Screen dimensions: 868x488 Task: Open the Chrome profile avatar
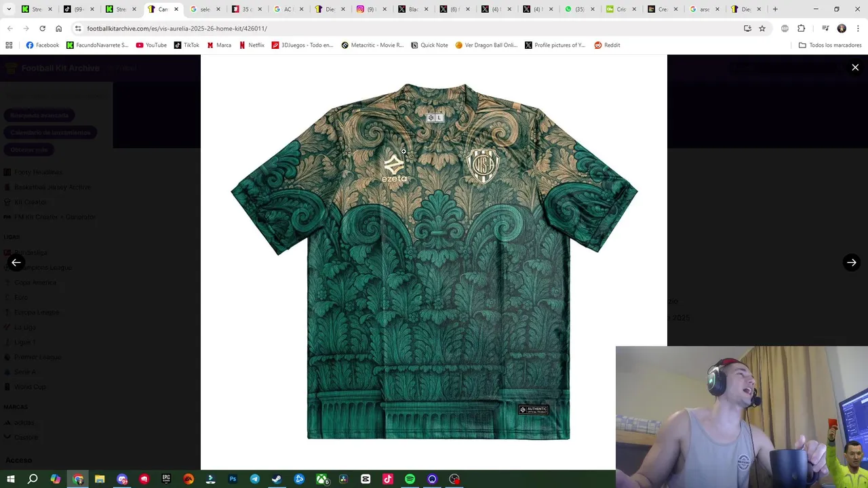pos(842,28)
